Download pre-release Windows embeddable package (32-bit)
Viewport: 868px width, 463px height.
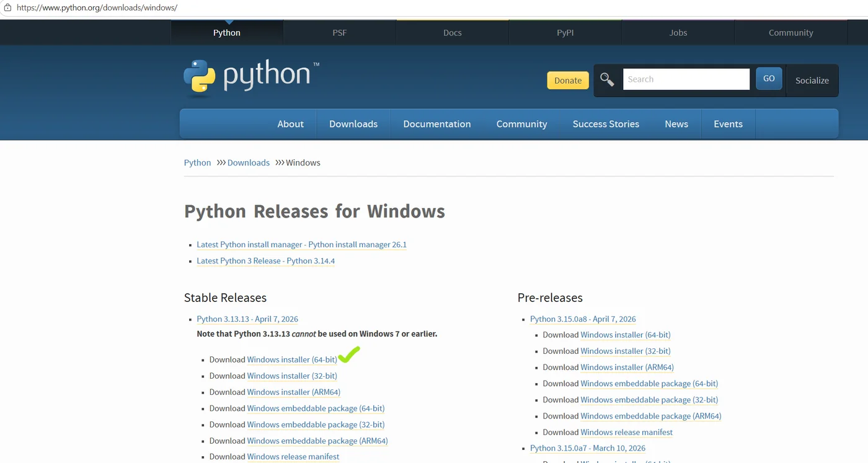coord(649,400)
